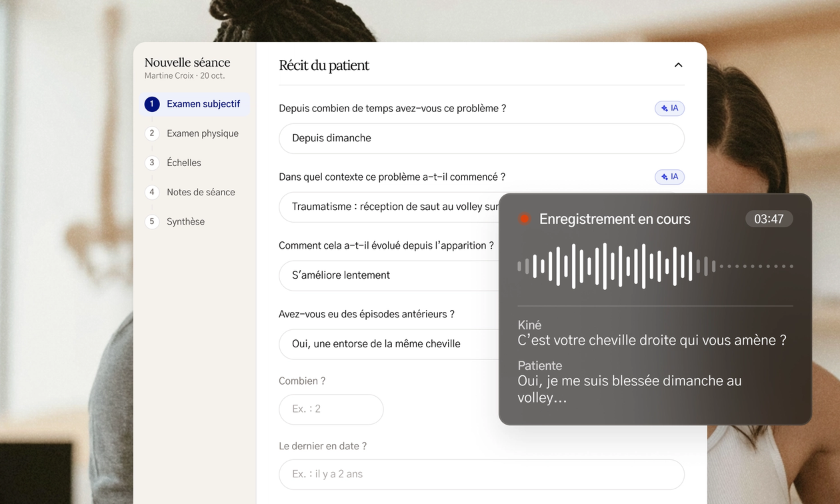The width and height of the screenshot is (840, 504).
Task: Focus the 'Le dernier en date' input field
Action: pyautogui.click(x=481, y=474)
